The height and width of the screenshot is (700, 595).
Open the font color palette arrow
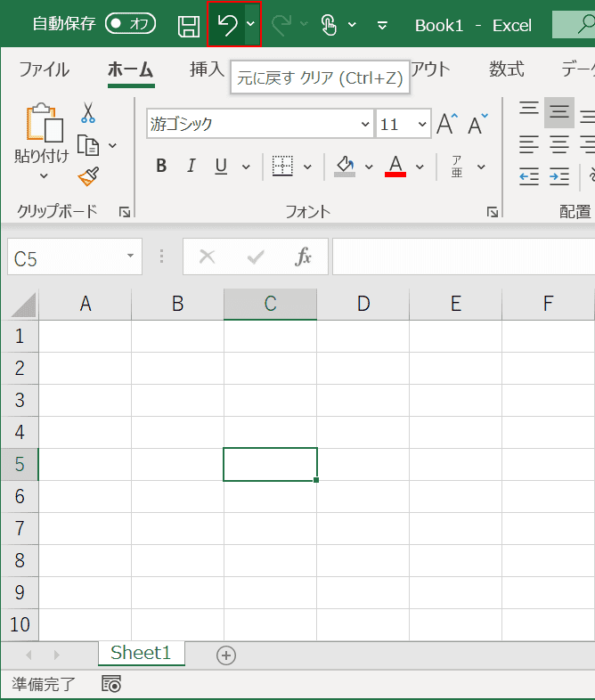click(420, 167)
